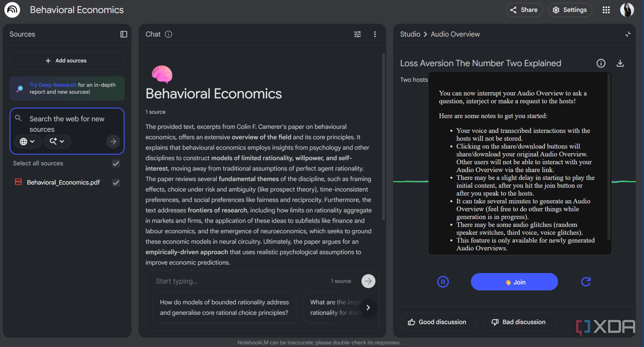The width and height of the screenshot is (644, 347).
Task: Join the Audio Overview discussion
Action: [x=514, y=282]
